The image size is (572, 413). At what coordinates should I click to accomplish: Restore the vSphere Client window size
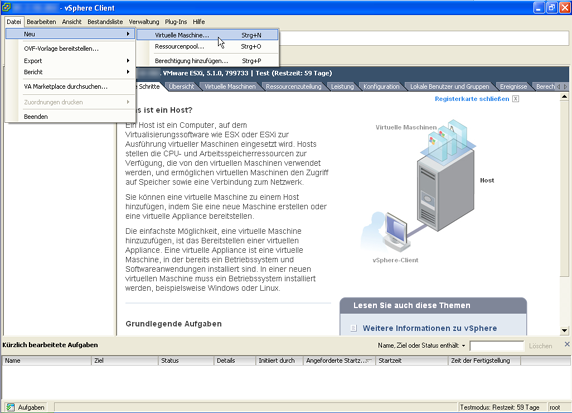(x=552, y=8)
